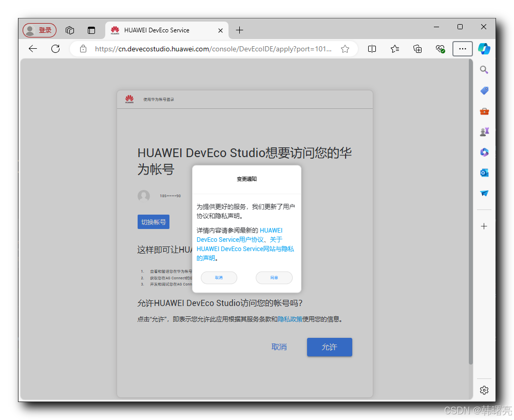Open the shopping tag sidebar icon
The width and height of the screenshot is (514, 420).
pyautogui.click(x=484, y=90)
